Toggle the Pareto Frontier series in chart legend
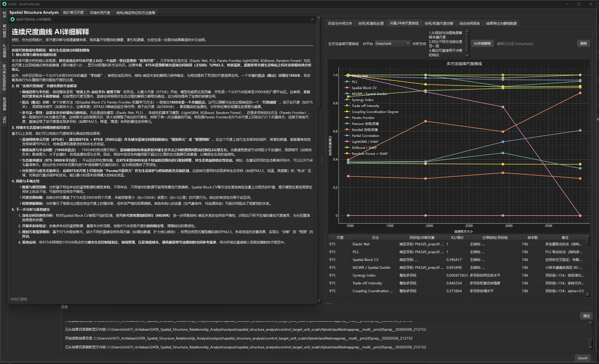 tap(363, 118)
